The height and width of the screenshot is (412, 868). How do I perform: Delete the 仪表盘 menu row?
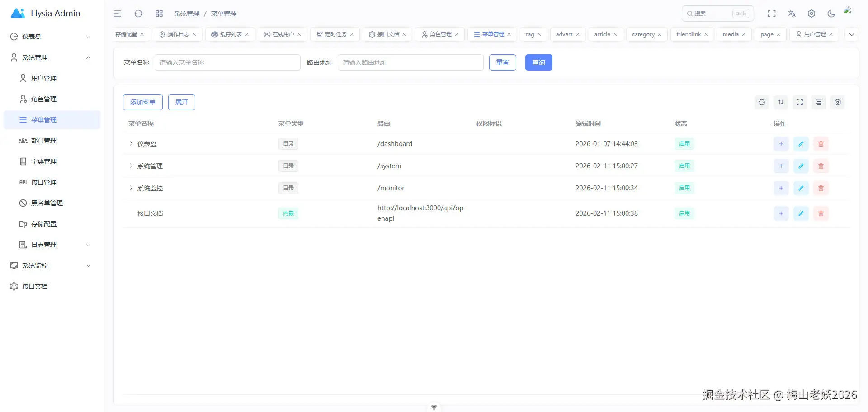pos(821,144)
